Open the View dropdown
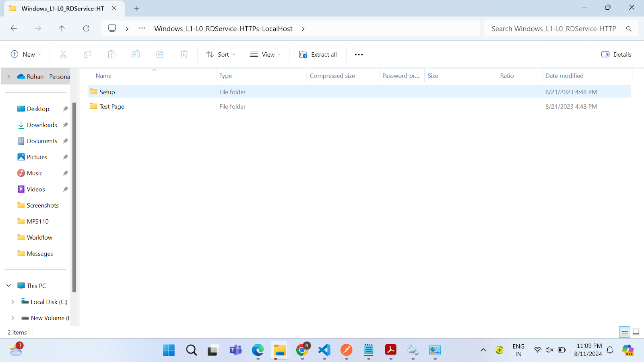Screen dimensions: 644x362 (265, 54)
